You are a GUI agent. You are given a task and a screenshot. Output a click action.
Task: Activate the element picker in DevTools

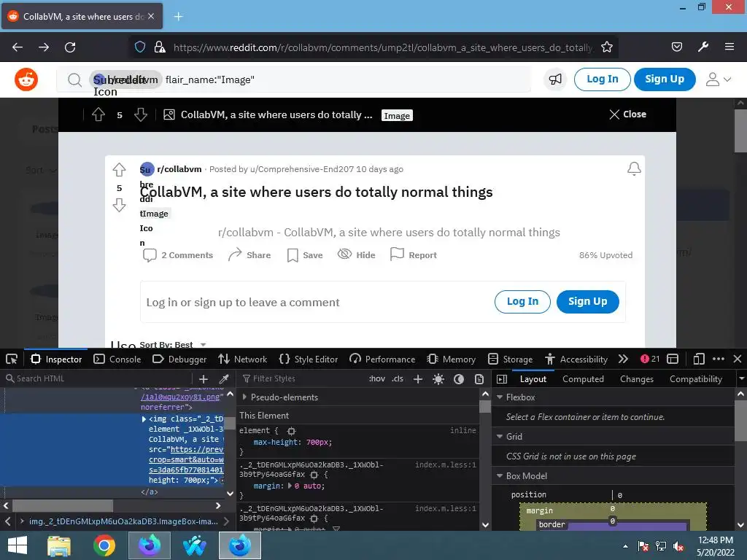[12, 359]
